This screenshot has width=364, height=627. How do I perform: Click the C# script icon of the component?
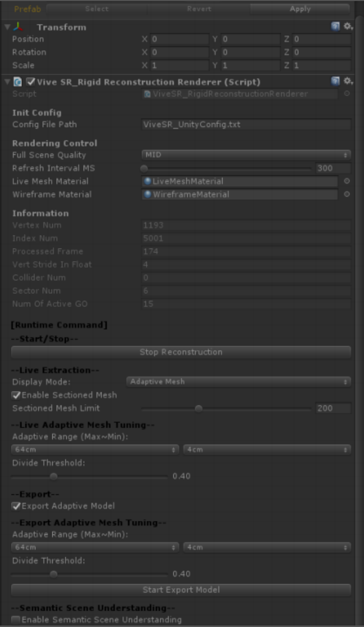pos(17,82)
